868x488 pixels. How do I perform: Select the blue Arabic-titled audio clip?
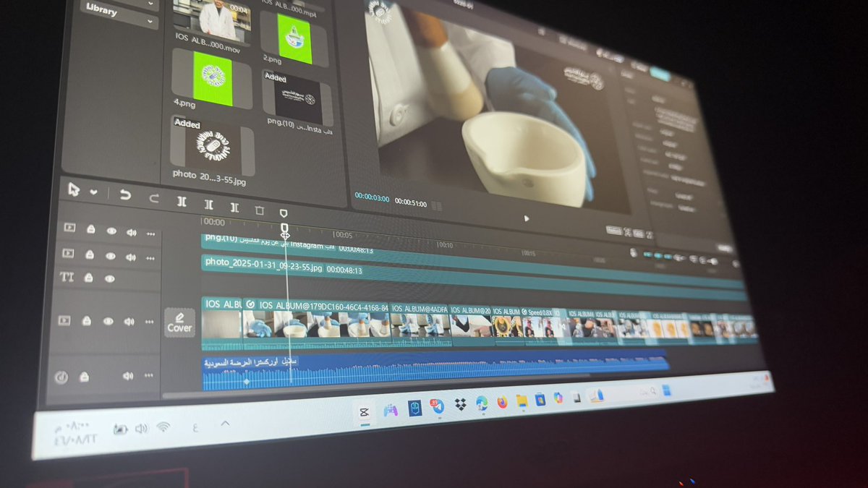[434, 369]
